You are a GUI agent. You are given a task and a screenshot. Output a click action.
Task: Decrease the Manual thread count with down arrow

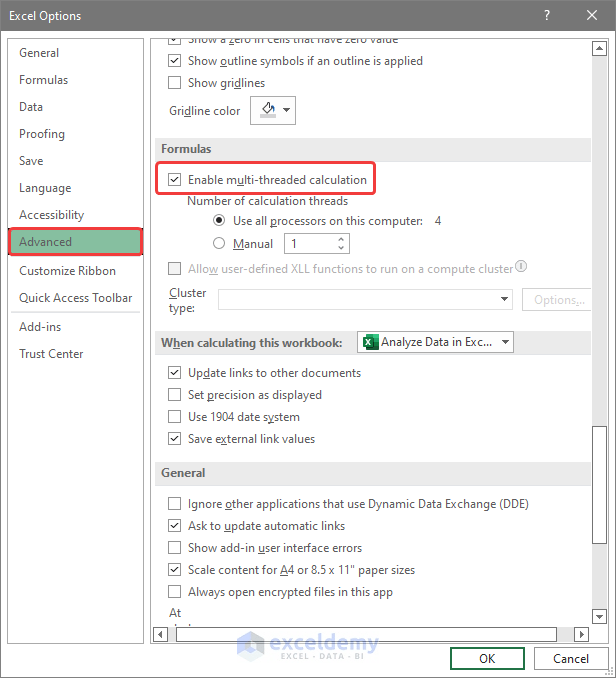341,248
